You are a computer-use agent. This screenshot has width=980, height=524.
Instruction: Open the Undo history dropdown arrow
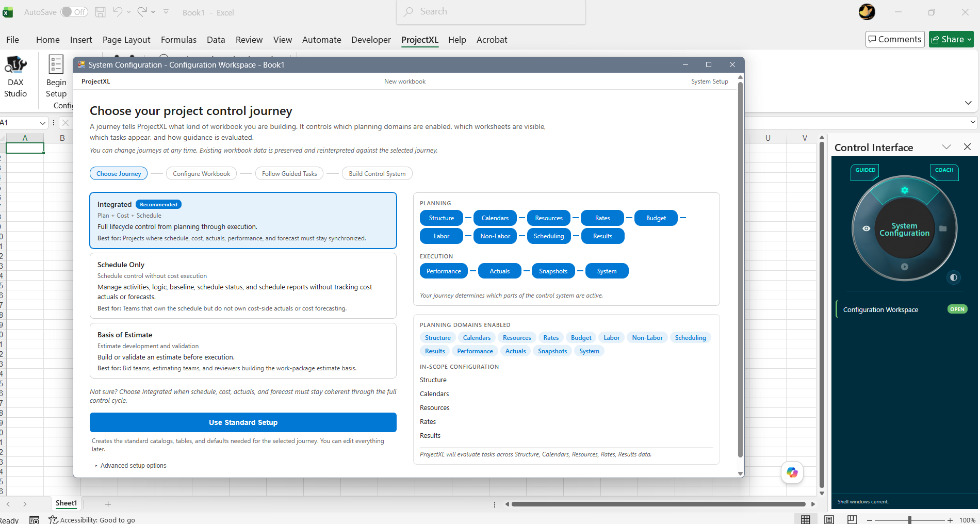click(129, 12)
